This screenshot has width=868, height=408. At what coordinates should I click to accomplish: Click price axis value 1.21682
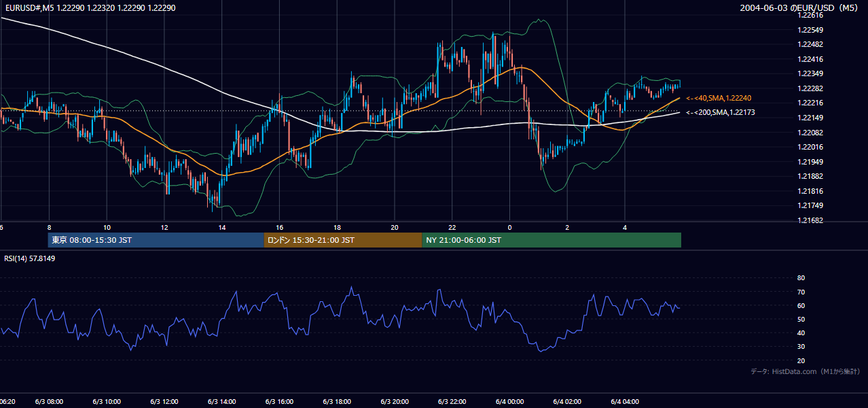[810, 220]
